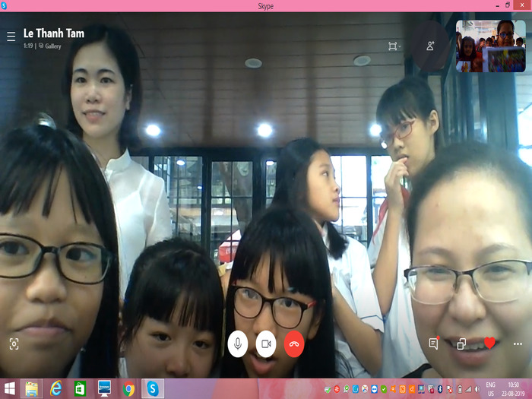Image resolution: width=532 pixels, height=399 pixels.
Task: Open the more options ellipsis menu
Action: coord(518,344)
